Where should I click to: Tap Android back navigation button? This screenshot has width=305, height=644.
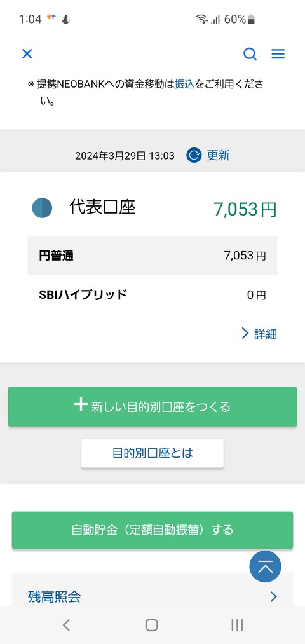[66, 625]
